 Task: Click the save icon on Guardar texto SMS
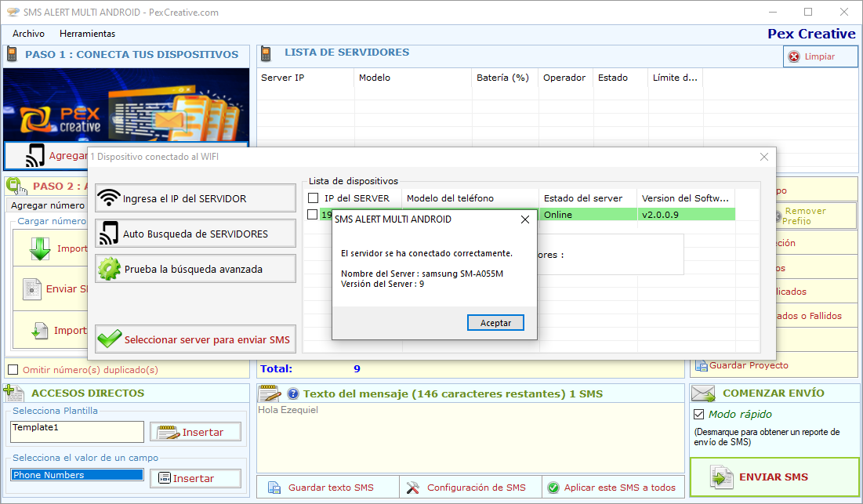274,488
